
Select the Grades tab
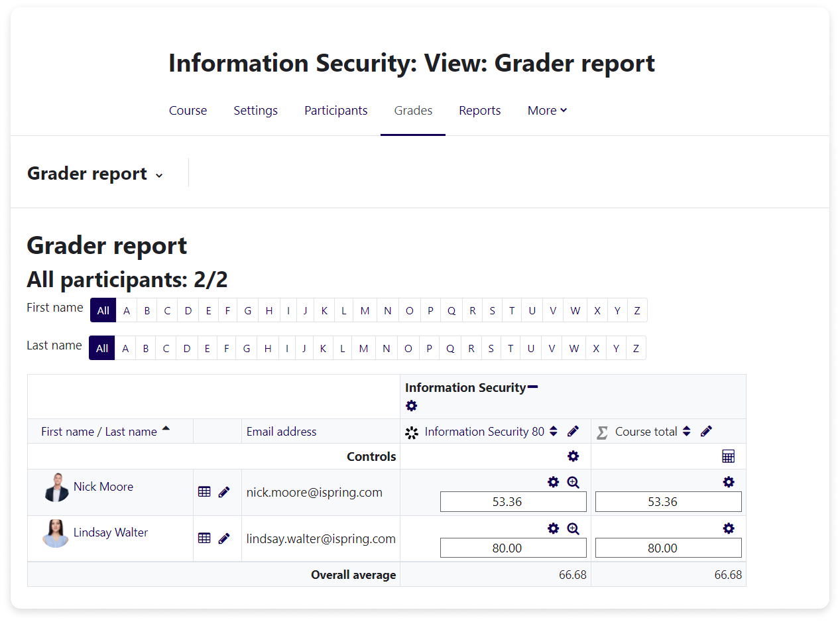pos(413,111)
